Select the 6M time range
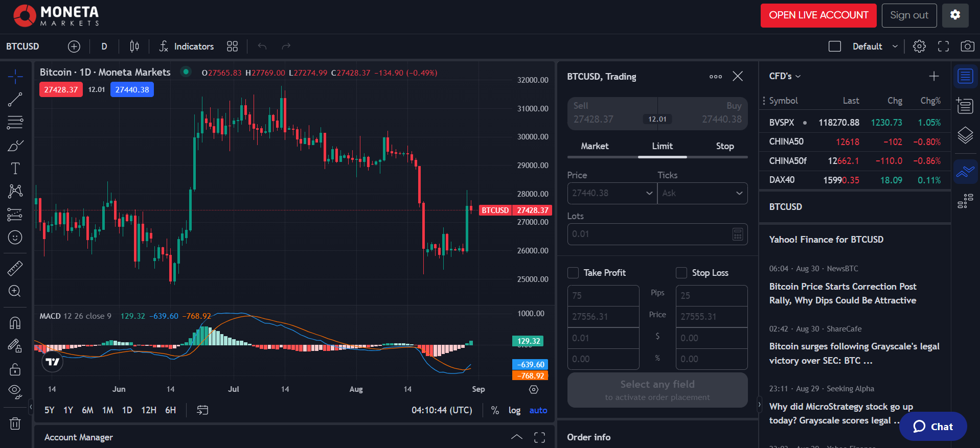This screenshot has width=980, height=448. coord(87,410)
